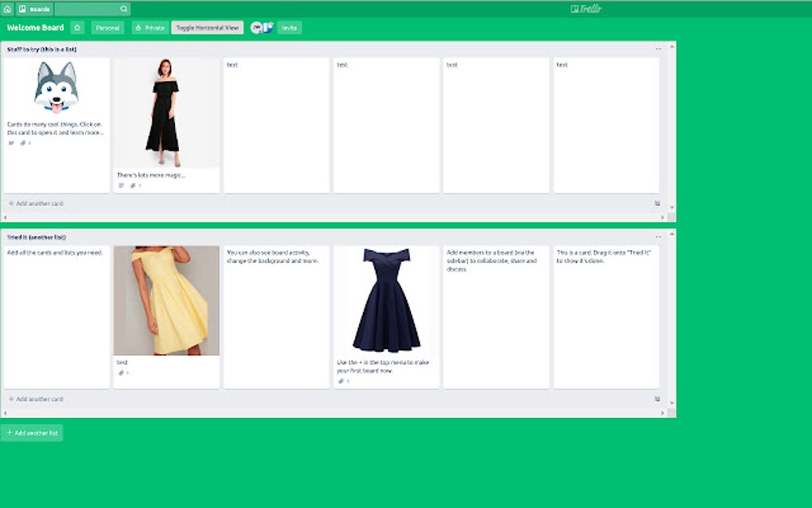
Task: Click 'Cards do many cool things' text
Action: coord(56,128)
